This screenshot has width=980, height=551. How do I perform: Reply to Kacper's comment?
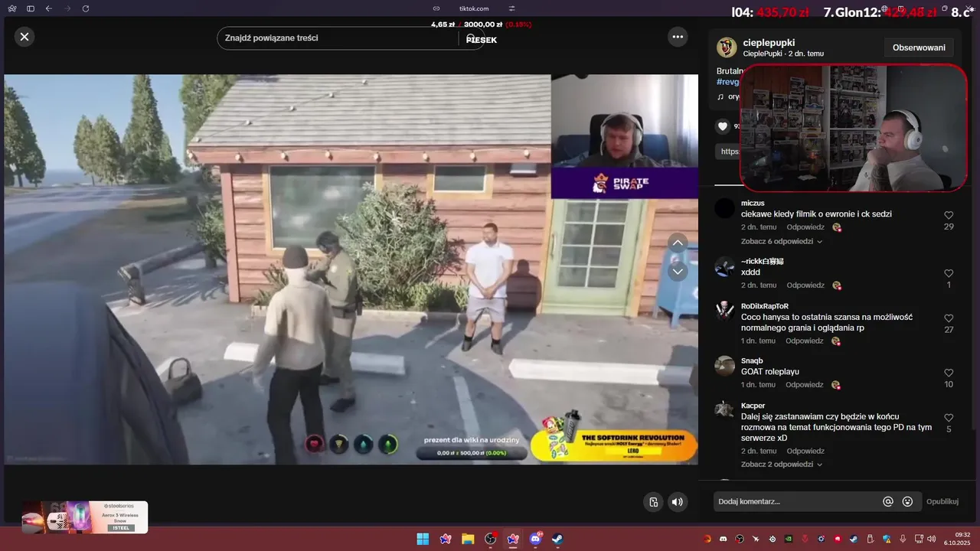(805, 452)
